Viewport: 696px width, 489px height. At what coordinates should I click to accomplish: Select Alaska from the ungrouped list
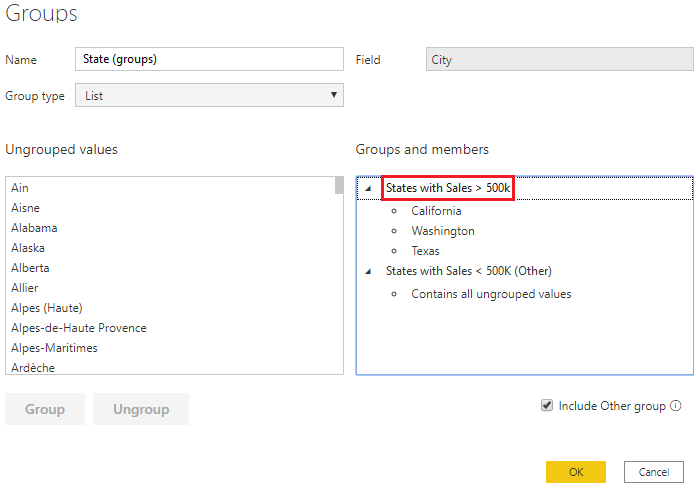[x=28, y=248]
